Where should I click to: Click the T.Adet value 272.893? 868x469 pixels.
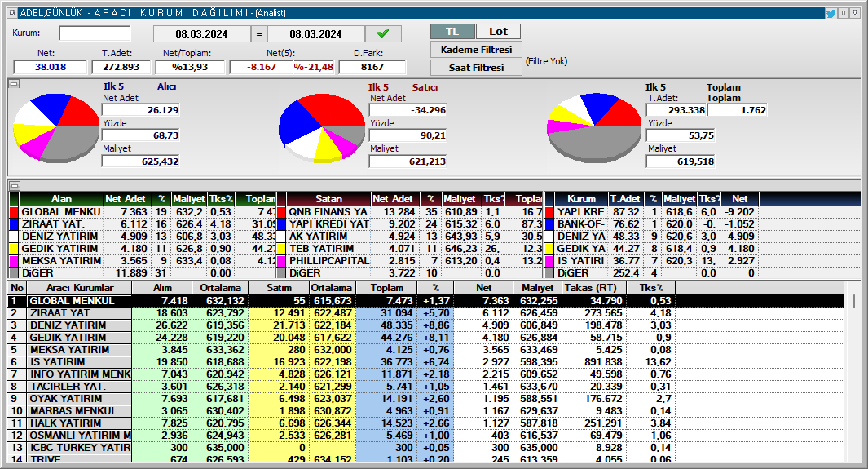(x=121, y=67)
